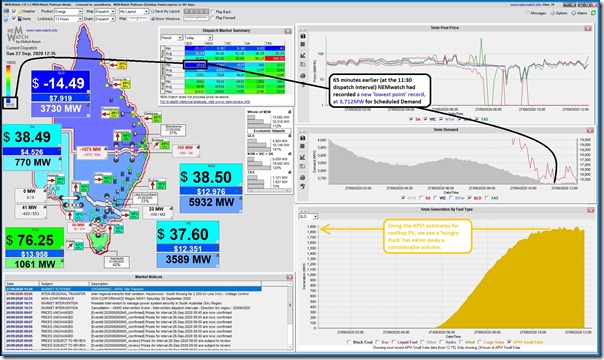The width and height of the screenshot is (604, 360).
Task: Toggle the APVI Small Solar checkbox
Action: point(510,342)
